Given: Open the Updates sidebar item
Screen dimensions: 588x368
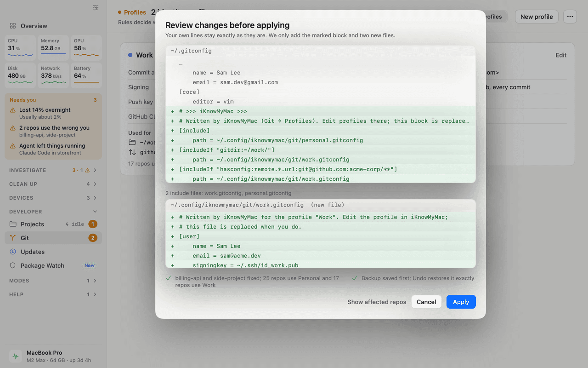Looking at the screenshot, I should (53, 252).
